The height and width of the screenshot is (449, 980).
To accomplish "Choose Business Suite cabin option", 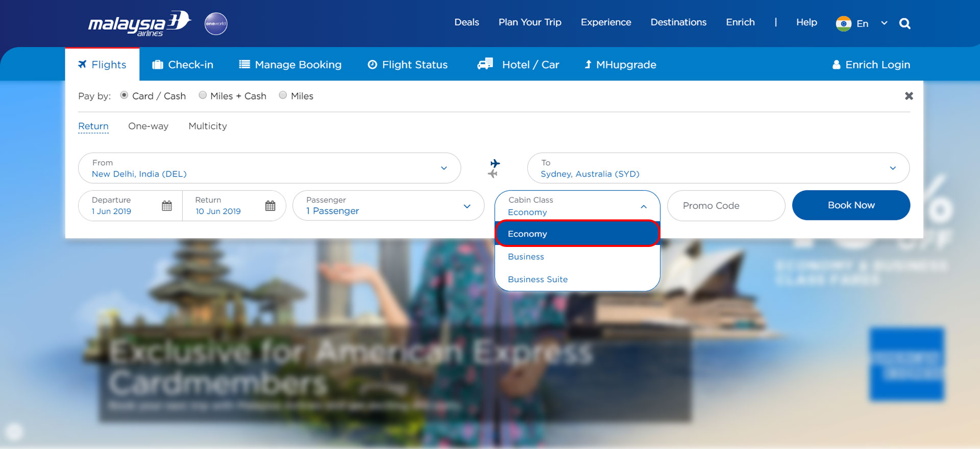I will (578, 279).
